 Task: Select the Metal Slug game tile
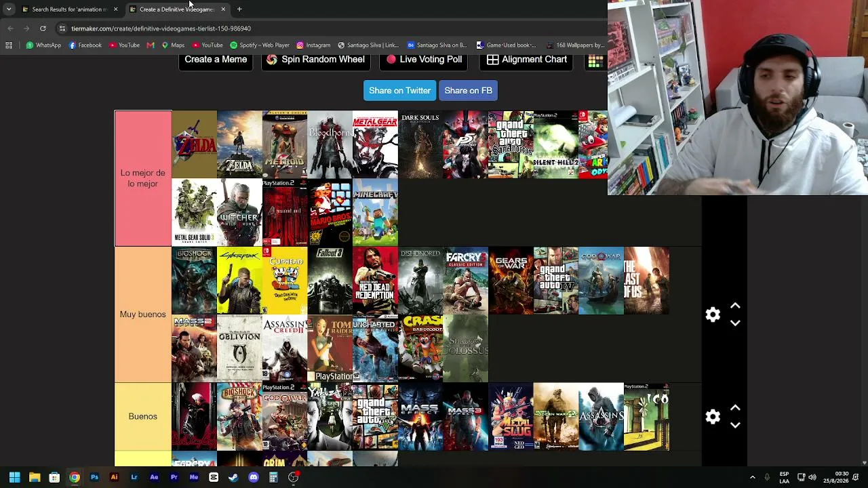[x=511, y=417]
